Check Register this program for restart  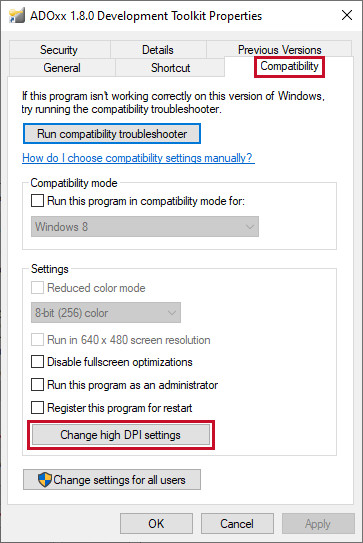click(37, 408)
